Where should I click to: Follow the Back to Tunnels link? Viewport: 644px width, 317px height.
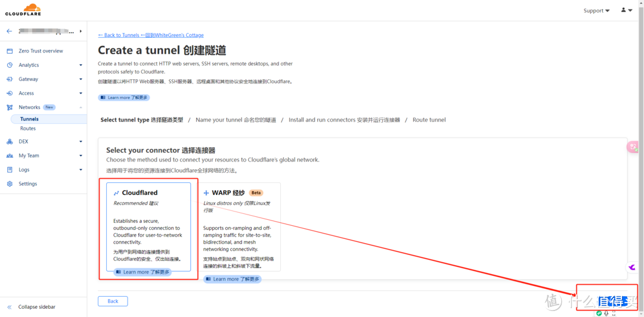151,35
